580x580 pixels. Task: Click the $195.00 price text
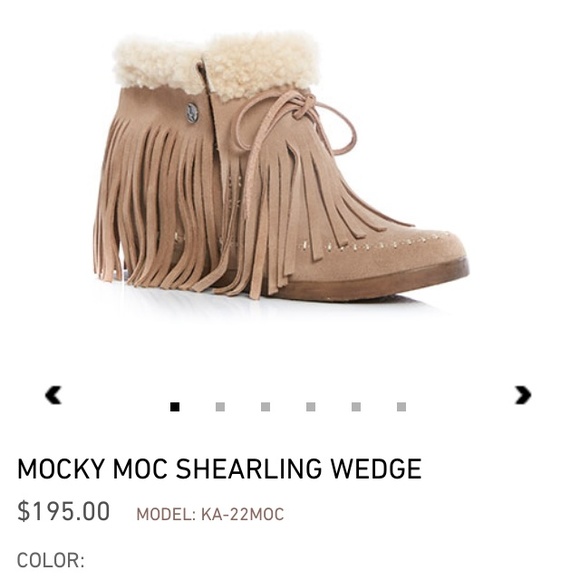[64, 512]
